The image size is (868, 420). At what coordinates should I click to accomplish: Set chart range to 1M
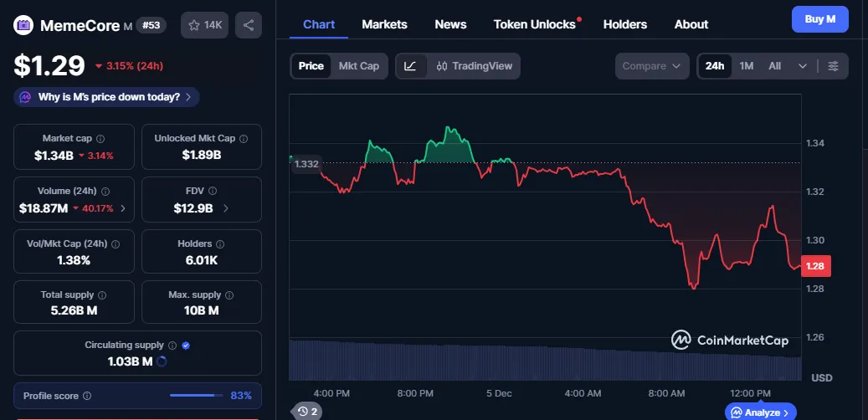pyautogui.click(x=747, y=66)
